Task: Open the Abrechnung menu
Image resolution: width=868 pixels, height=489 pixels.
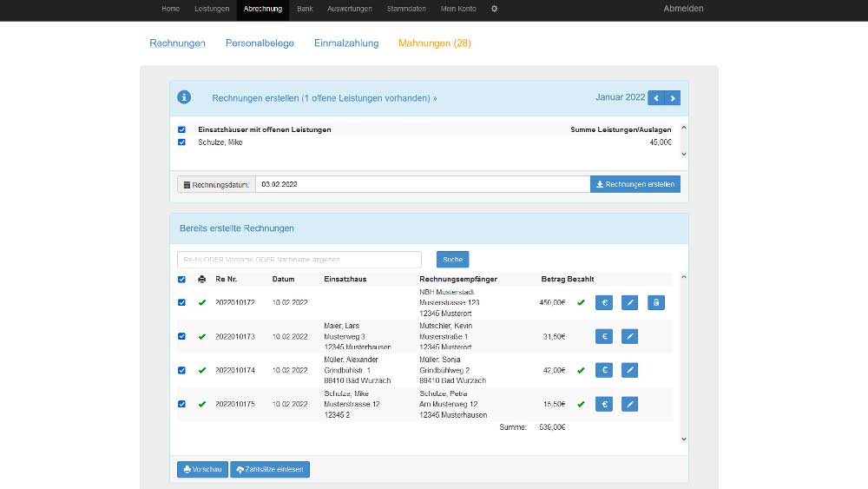Action: pyautogui.click(x=263, y=9)
